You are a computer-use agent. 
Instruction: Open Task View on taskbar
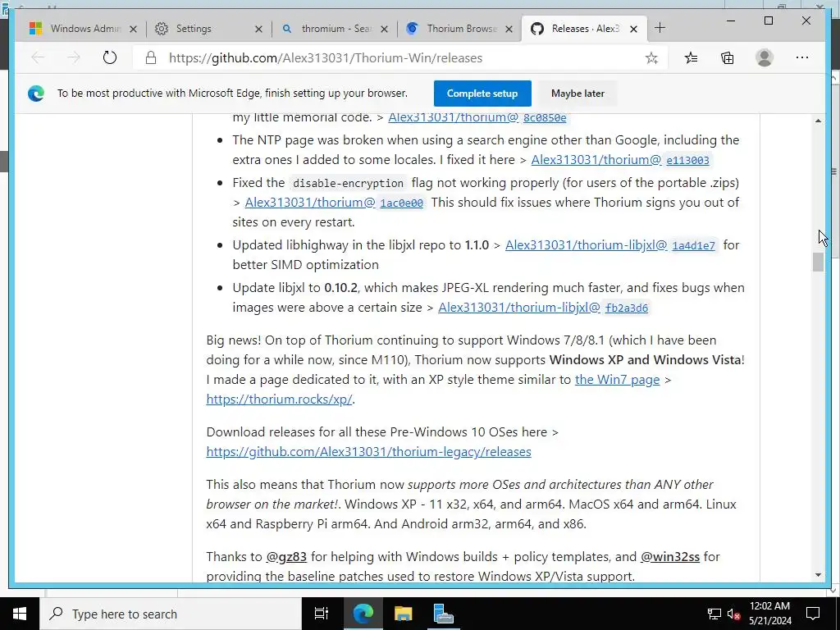pyautogui.click(x=322, y=614)
